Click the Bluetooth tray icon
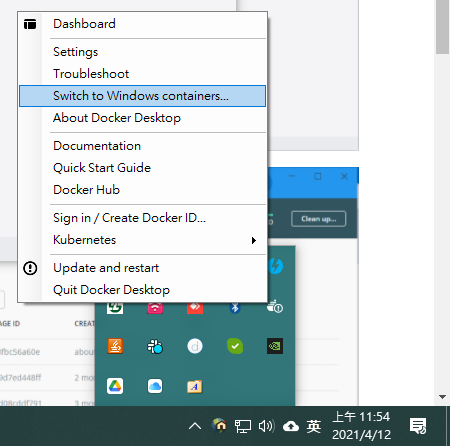Image resolution: width=450 pixels, height=447 pixels. [235, 307]
